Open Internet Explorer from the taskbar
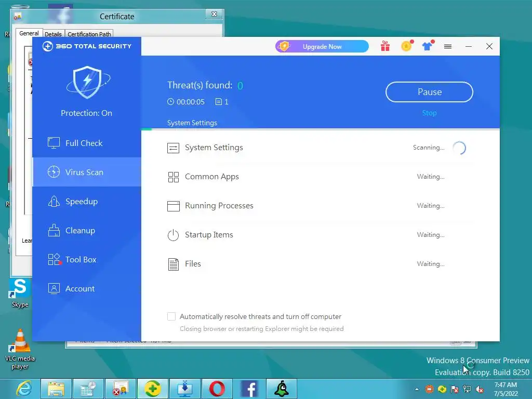The image size is (532, 399). [x=24, y=389]
